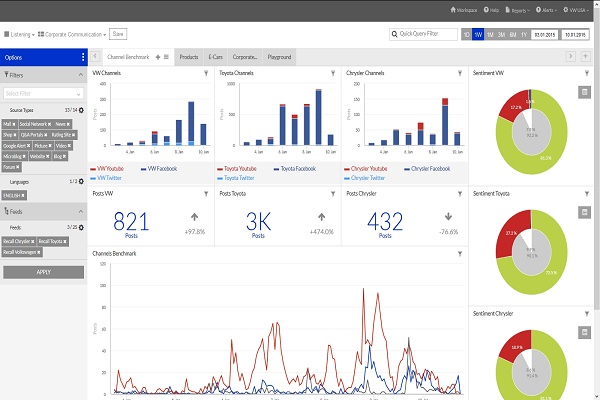Open the filter funnel on Posts Toyota widget

pos(333,194)
